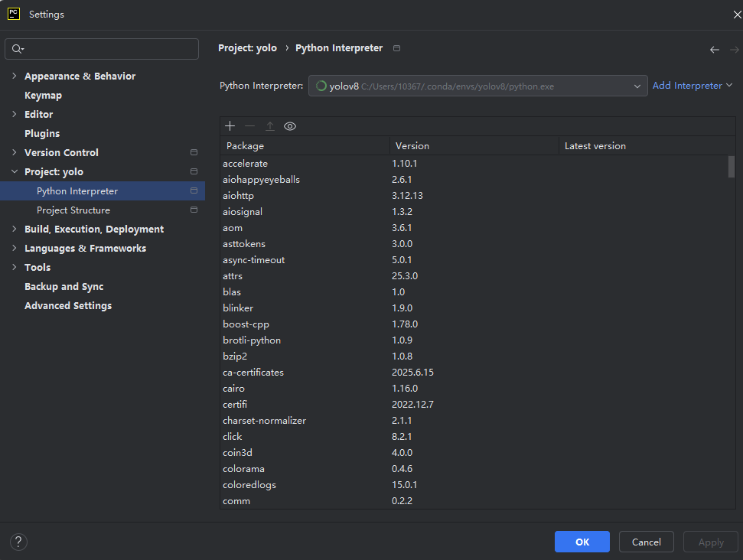Click Project: yolo breadcrumb
The height and width of the screenshot is (560, 743).
pos(247,48)
